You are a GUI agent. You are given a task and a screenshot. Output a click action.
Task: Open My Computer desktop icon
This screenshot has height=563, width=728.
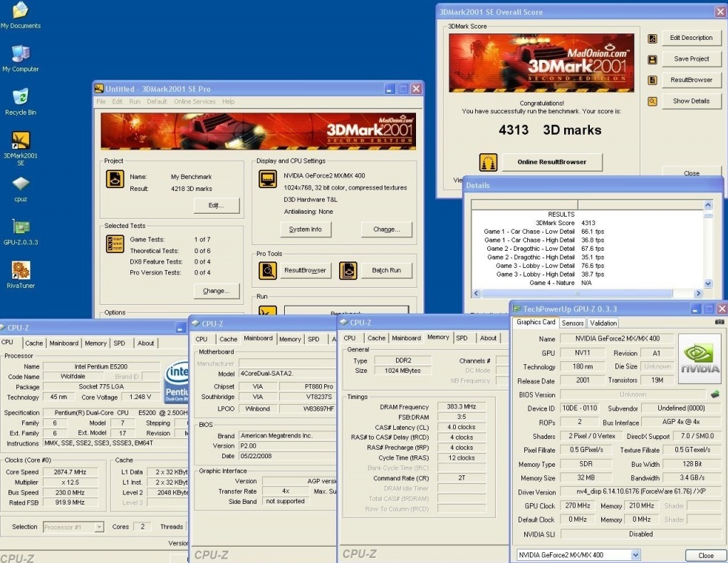click(21, 59)
